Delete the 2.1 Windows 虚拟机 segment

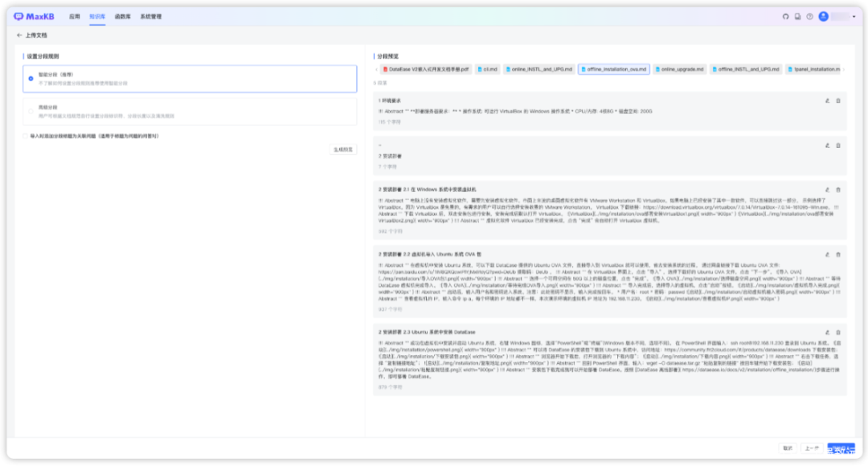(838, 190)
